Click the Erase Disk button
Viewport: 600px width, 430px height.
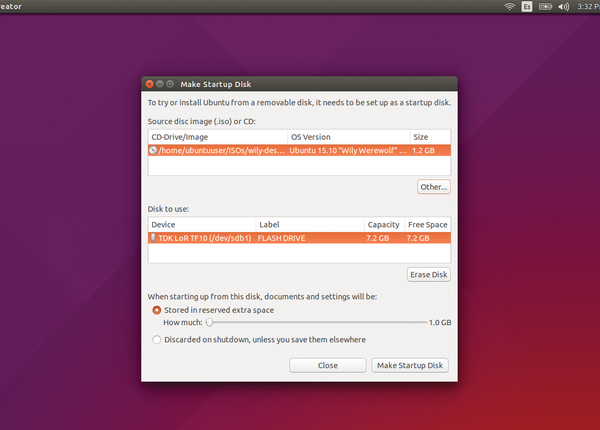[429, 275]
